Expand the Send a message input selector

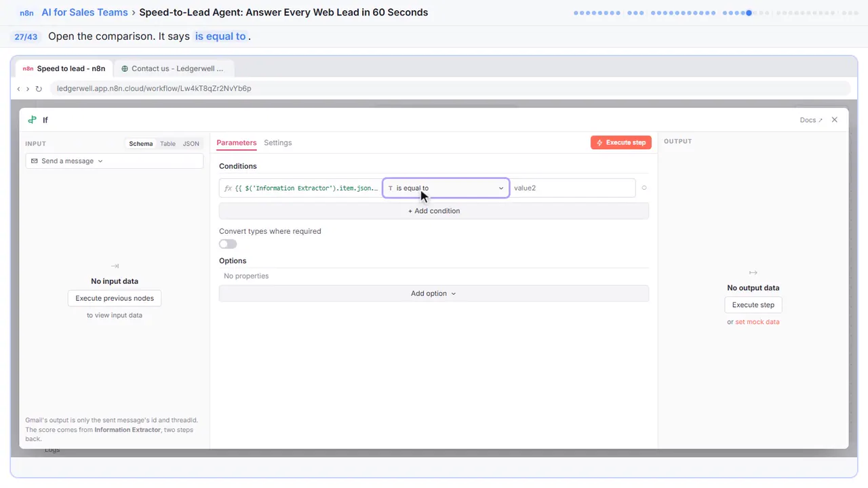click(x=115, y=161)
